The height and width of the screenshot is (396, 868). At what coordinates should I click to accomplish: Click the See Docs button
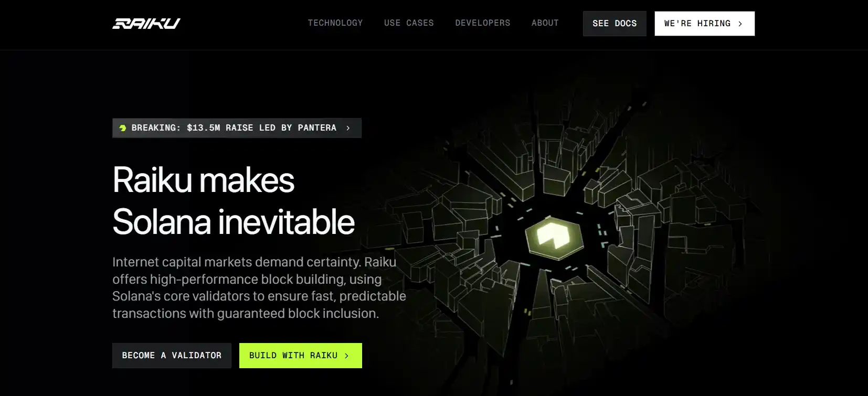[615, 24]
